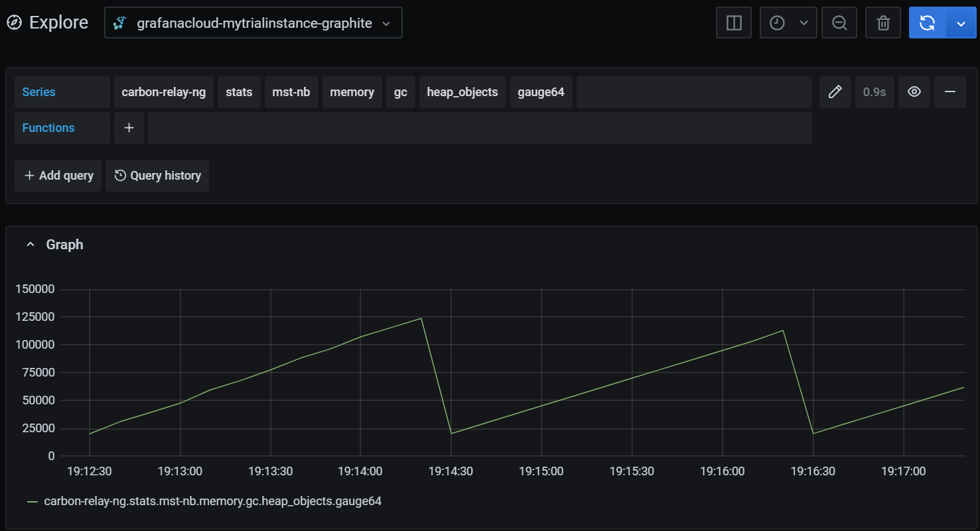The height and width of the screenshot is (531, 980).
Task: Click the trash icon to clear queries
Action: [882, 22]
